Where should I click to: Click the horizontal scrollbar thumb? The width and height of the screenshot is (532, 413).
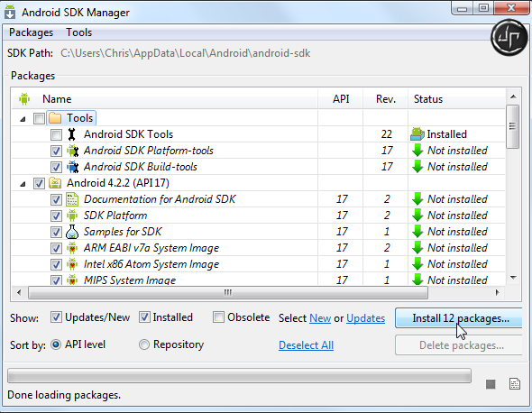[x=228, y=292]
